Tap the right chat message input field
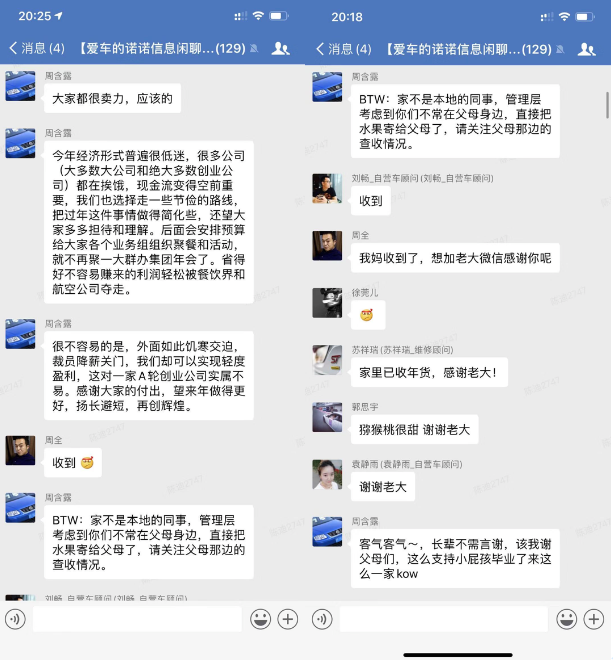Screen dimensions: 613x660 [x=444, y=619]
